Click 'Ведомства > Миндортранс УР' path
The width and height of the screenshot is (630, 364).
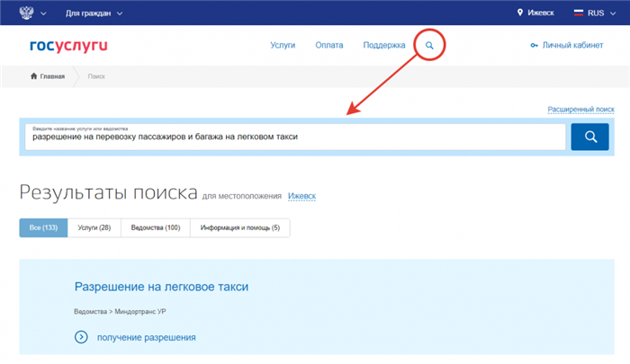[x=120, y=312]
